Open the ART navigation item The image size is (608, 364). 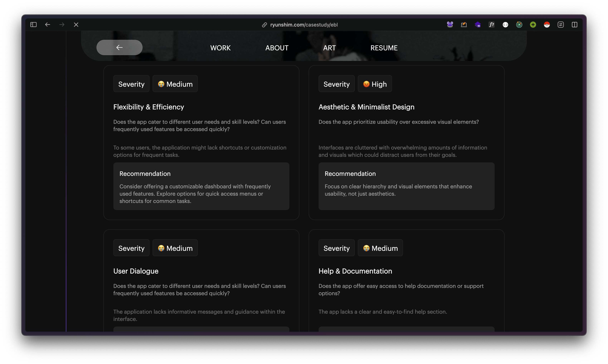pos(329,48)
